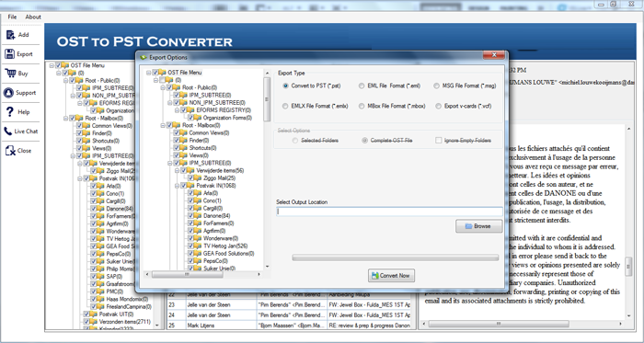This screenshot has width=644, height=343.
Task: Select Arla(0) folder in dialog tree
Action: click(211, 193)
